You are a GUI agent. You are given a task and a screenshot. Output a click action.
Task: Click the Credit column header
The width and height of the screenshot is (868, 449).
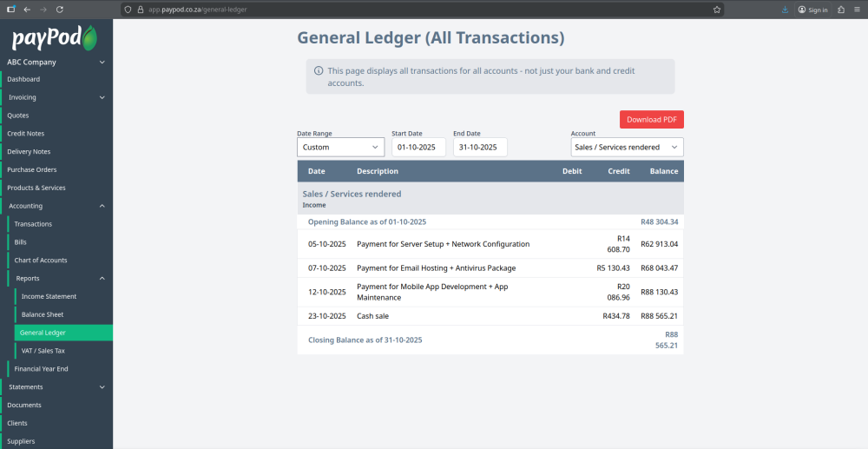coord(619,171)
